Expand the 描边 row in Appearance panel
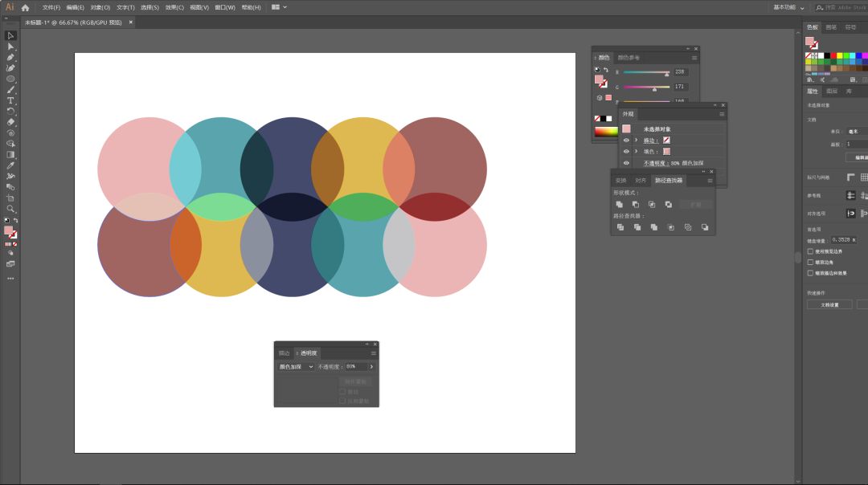Image resolution: width=868 pixels, height=485 pixels. point(636,140)
